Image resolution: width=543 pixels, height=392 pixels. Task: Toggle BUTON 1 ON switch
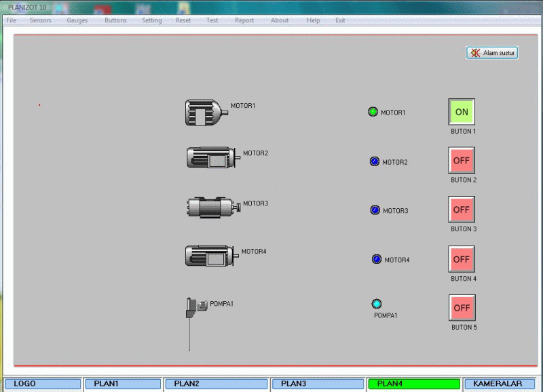point(462,112)
